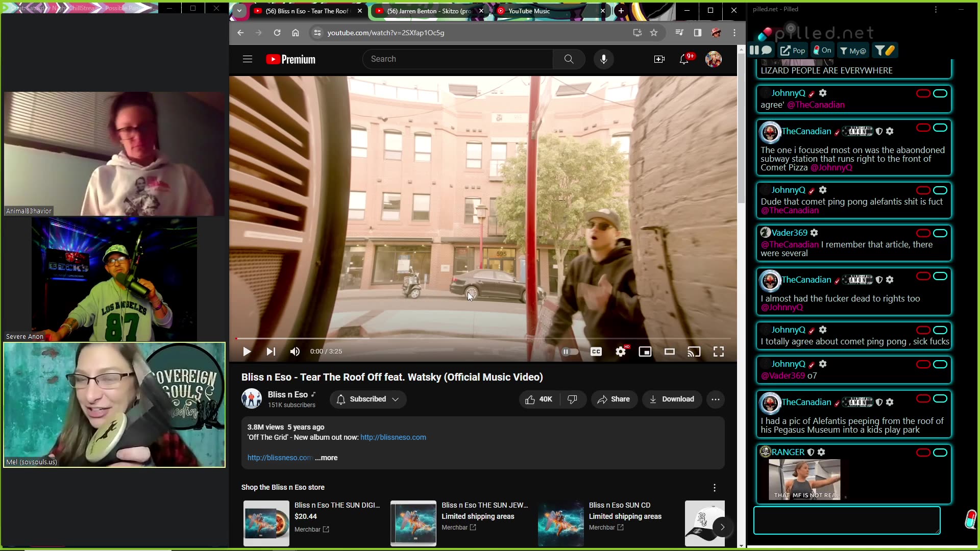Click the Share button
The height and width of the screenshot is (551, 980).
pyautogui.click(x=614, y=399)
